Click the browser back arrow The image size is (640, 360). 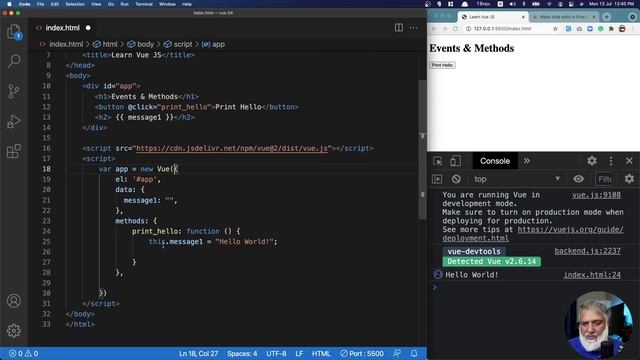[434, 29]
